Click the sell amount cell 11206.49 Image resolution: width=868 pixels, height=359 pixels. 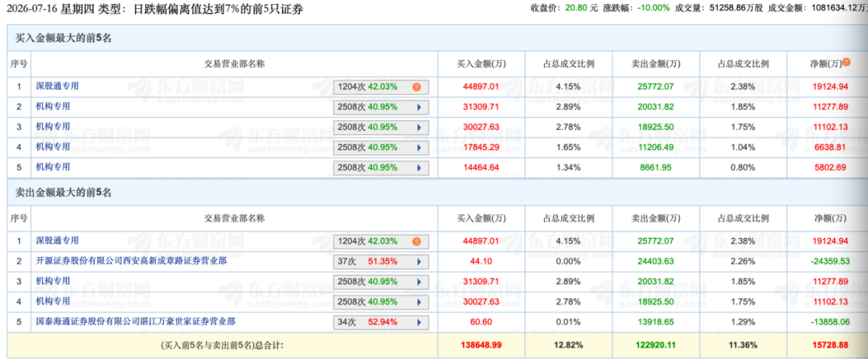pyautogui.click(x=656, y=147)
